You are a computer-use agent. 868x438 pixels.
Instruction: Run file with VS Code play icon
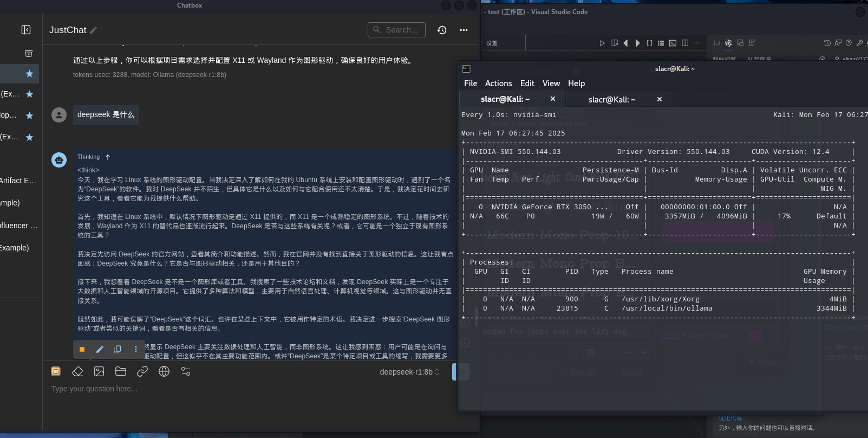602,43
